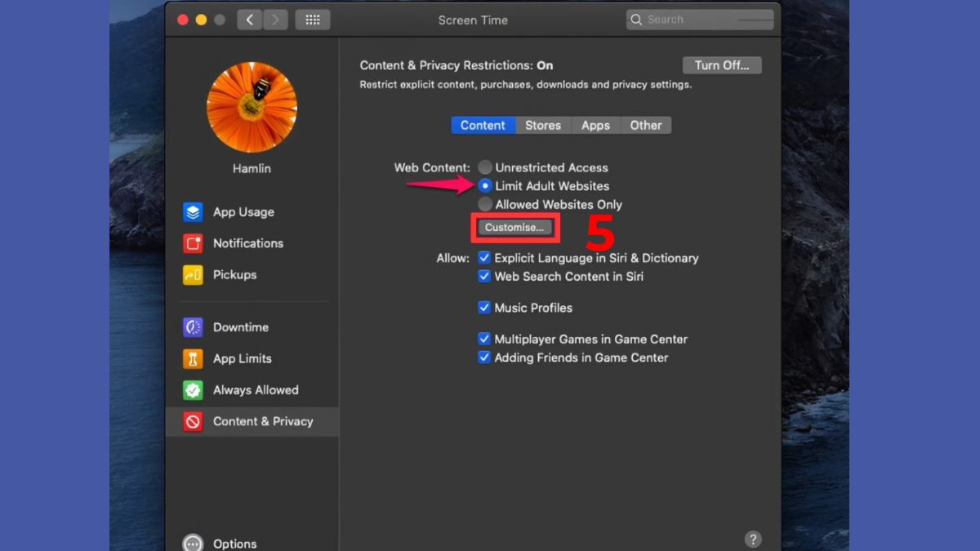Choose Allowed Websites Only option
Viewport: 980px width, 551px height.
tap(485, 205)
